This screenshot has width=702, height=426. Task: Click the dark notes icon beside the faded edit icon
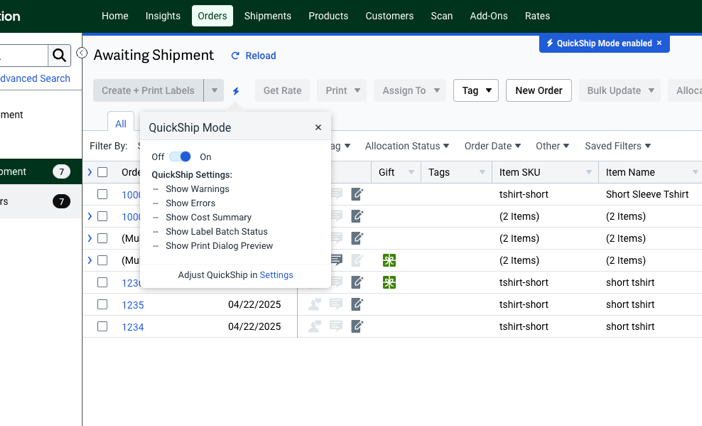[x=336, y=260]
